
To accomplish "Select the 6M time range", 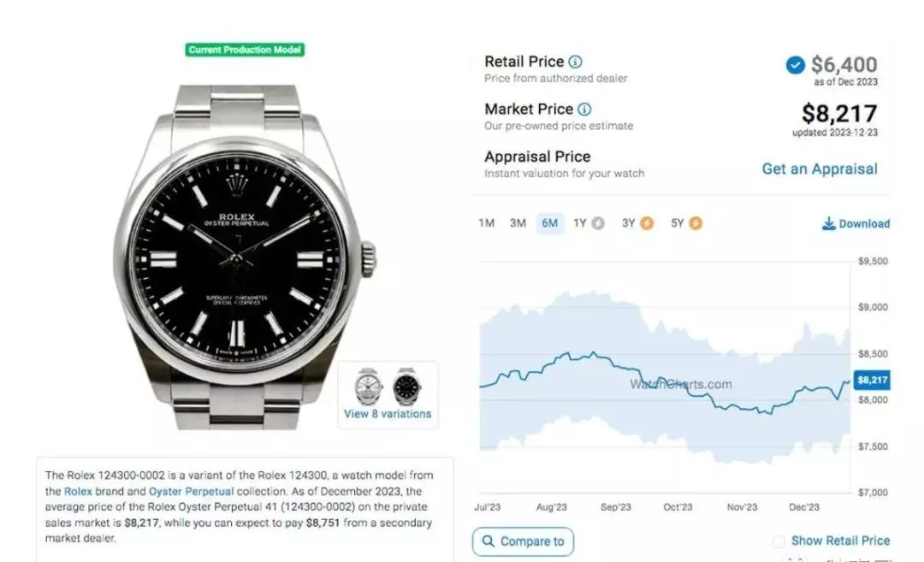I will pyautogui.click(x=550, y=223).
